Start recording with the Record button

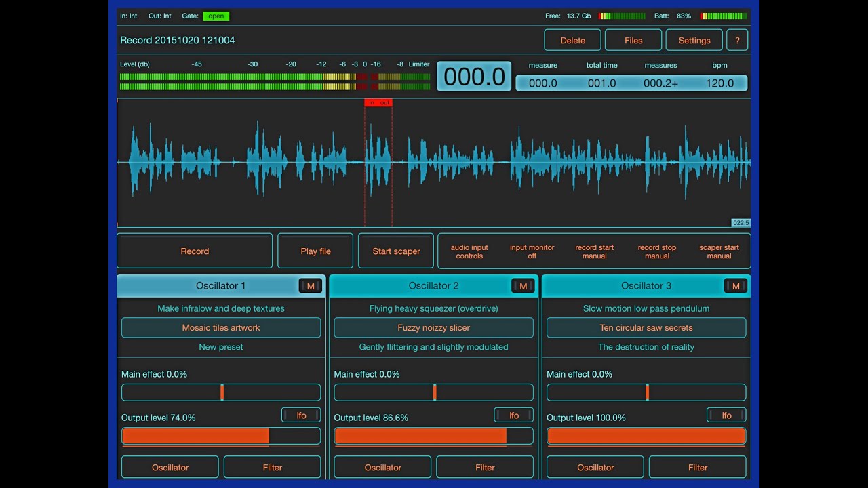[195, 251]
